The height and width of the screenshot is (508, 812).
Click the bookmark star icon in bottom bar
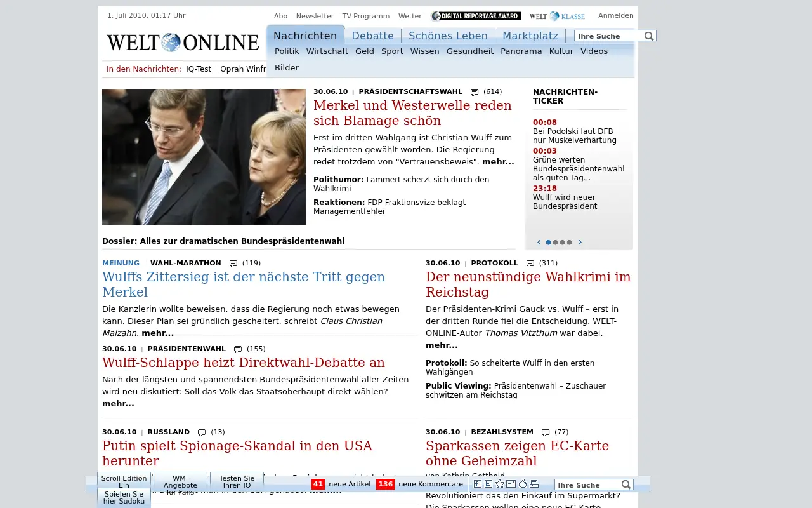[499, 484]
